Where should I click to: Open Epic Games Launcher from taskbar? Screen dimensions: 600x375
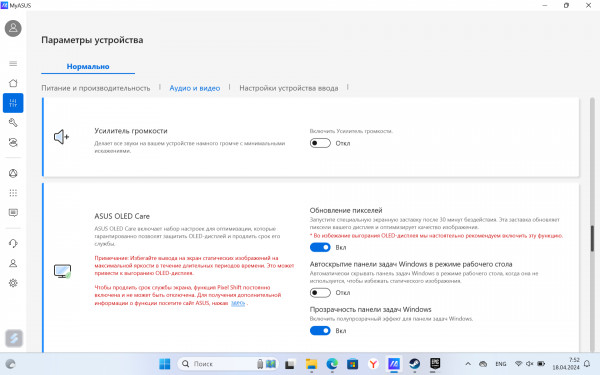435,364
